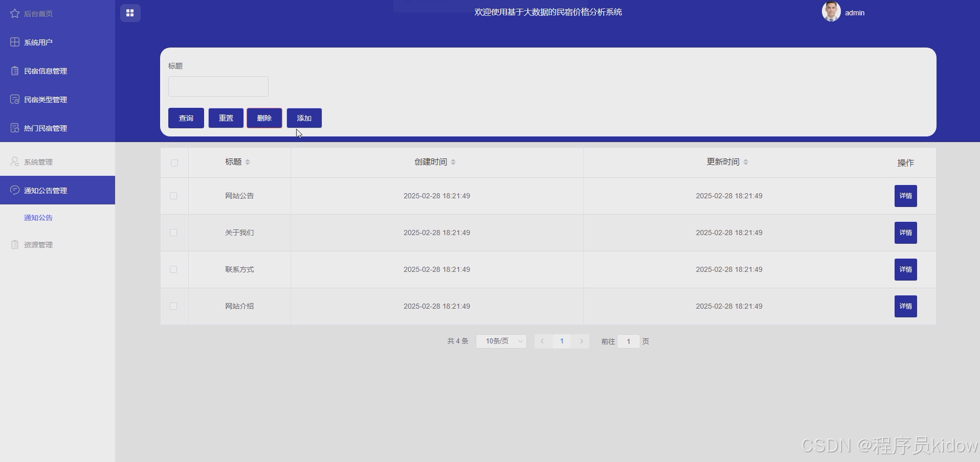Screen dimensions: 980x462
Task: Open 详情 for 关于我们 row
Action: [905, 233]
